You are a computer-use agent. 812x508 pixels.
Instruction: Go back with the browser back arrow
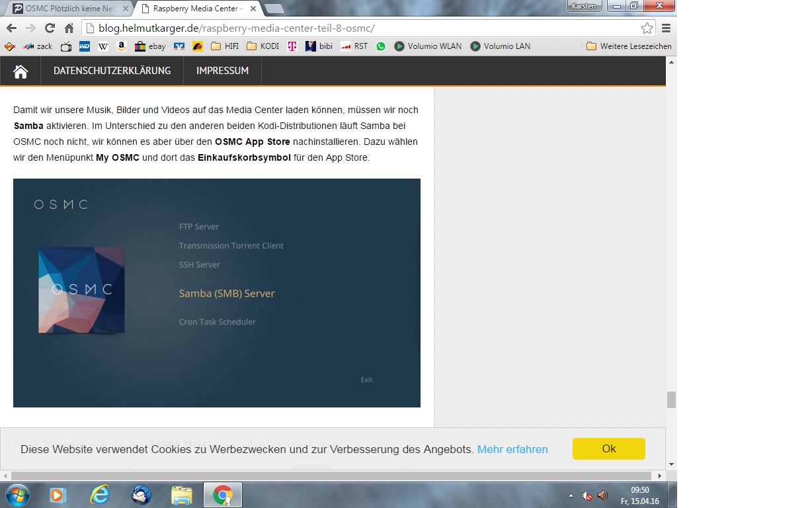point(11,28)
